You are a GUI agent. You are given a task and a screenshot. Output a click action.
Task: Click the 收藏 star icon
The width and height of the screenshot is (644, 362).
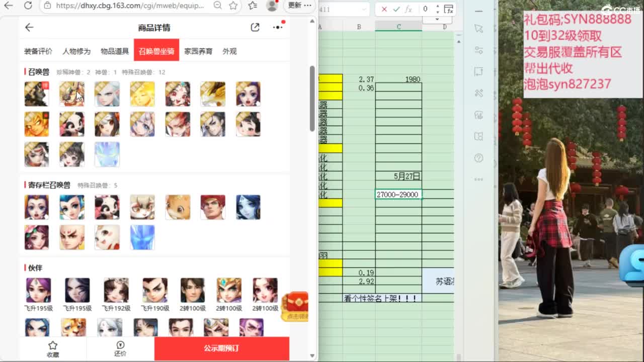point(53,348)
